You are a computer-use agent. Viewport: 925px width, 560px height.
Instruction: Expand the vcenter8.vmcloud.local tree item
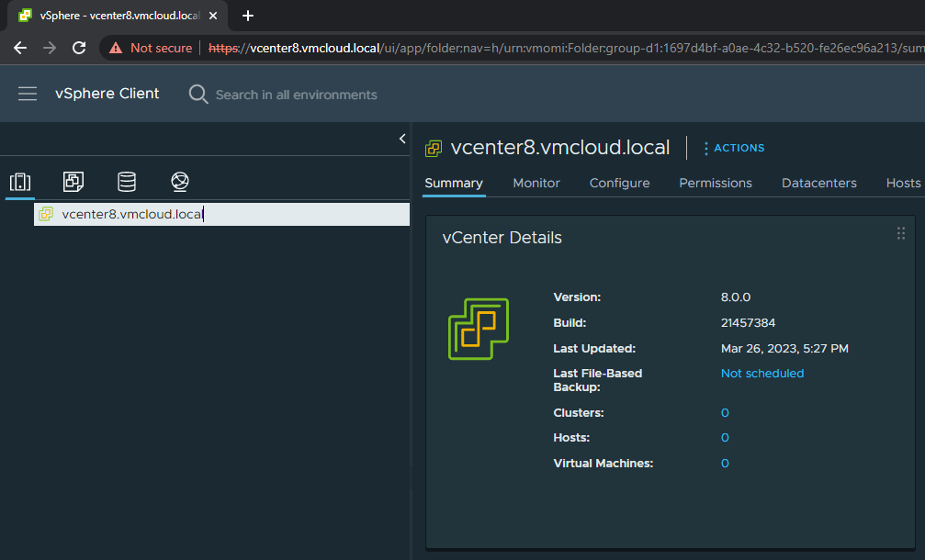coord(45,213)
